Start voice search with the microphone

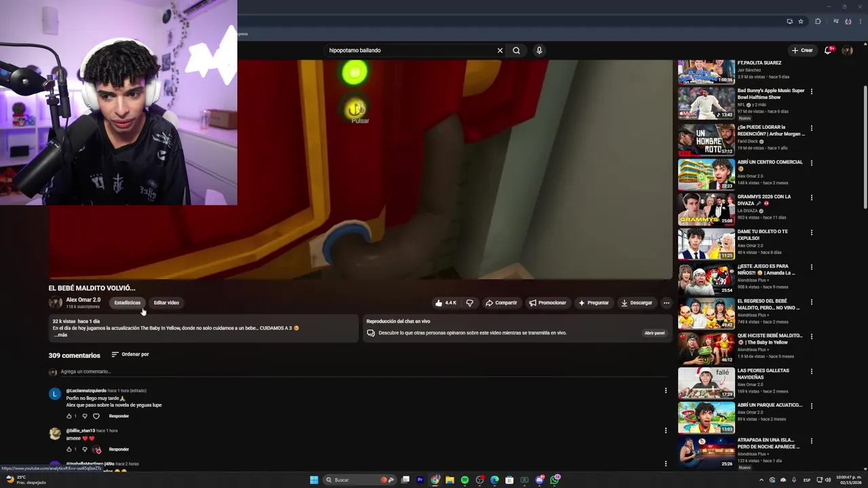539,50
